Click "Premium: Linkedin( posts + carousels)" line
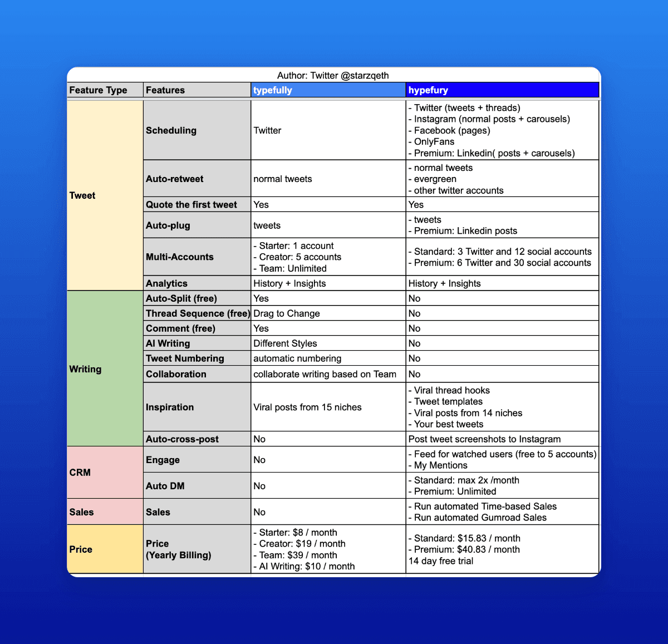Image resolution: width=668 pixels, height=644 pixels. (x=492, y=153)
